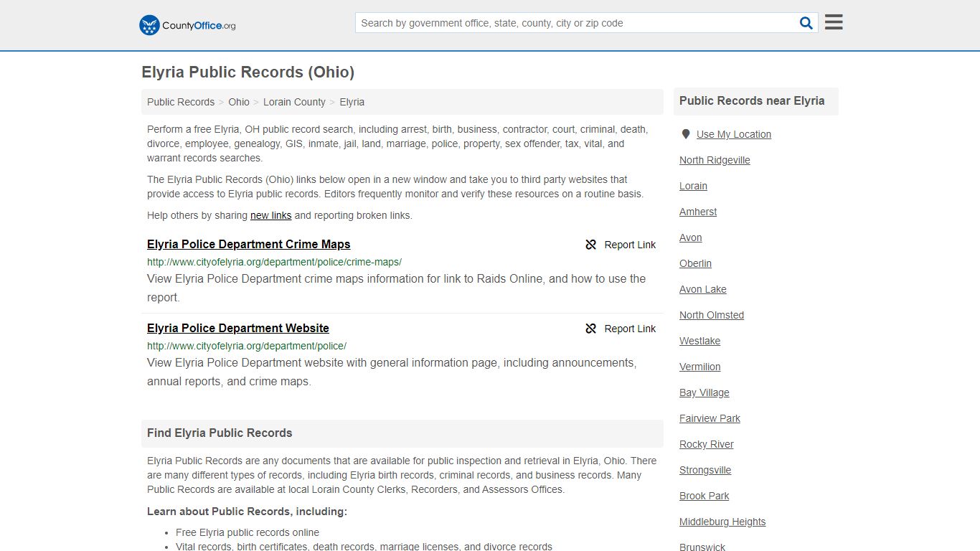Open Strongsville records link

(x=705, y=470)
